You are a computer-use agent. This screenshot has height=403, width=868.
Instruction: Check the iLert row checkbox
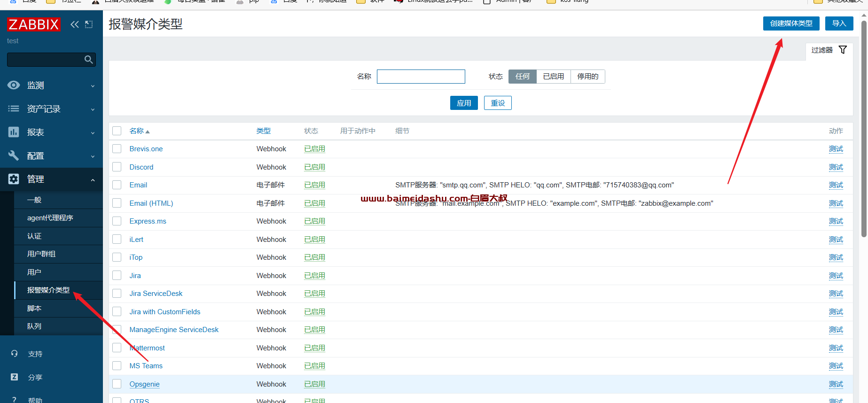(117, 240)
